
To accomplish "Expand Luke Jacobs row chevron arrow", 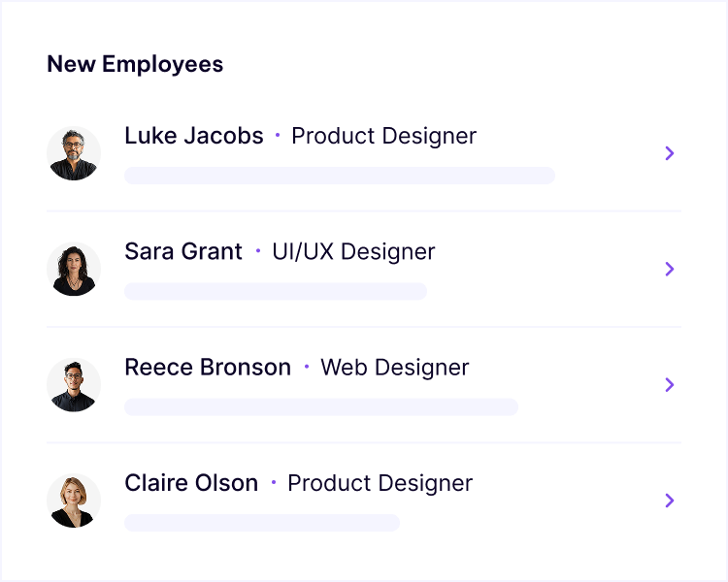I will tap(669, 153).
